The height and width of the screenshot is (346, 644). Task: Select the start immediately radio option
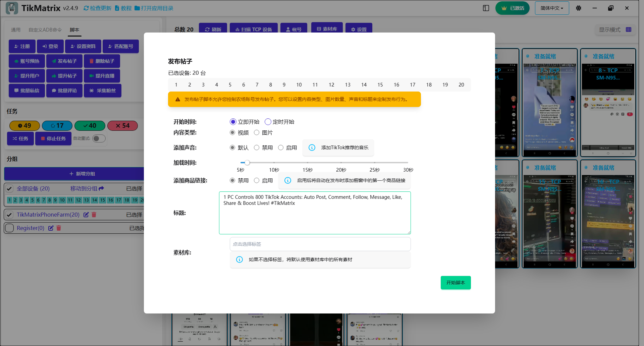(x=233, y=122)
